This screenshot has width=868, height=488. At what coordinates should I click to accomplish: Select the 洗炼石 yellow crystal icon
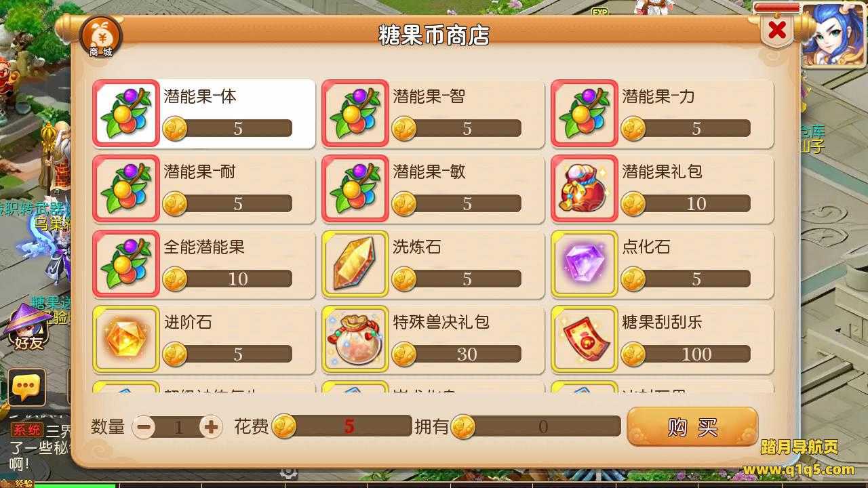355,264
